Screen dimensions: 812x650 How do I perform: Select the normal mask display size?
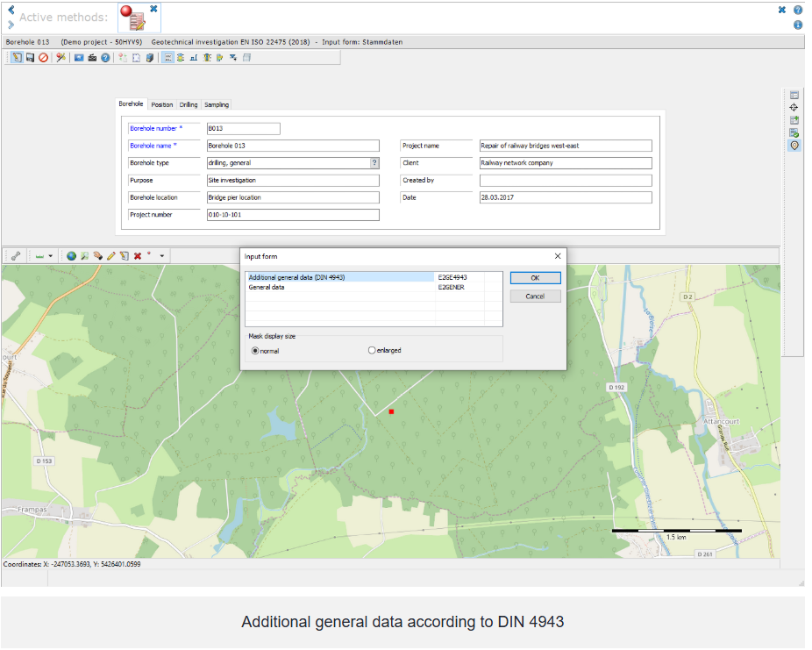click(x=256, y=351)
